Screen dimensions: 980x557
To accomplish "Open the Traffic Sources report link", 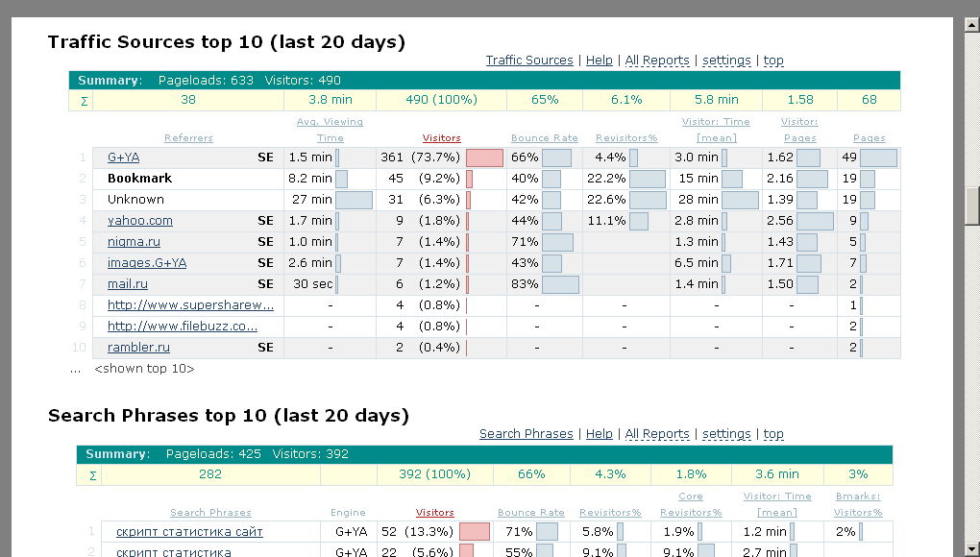I will 528,61.
